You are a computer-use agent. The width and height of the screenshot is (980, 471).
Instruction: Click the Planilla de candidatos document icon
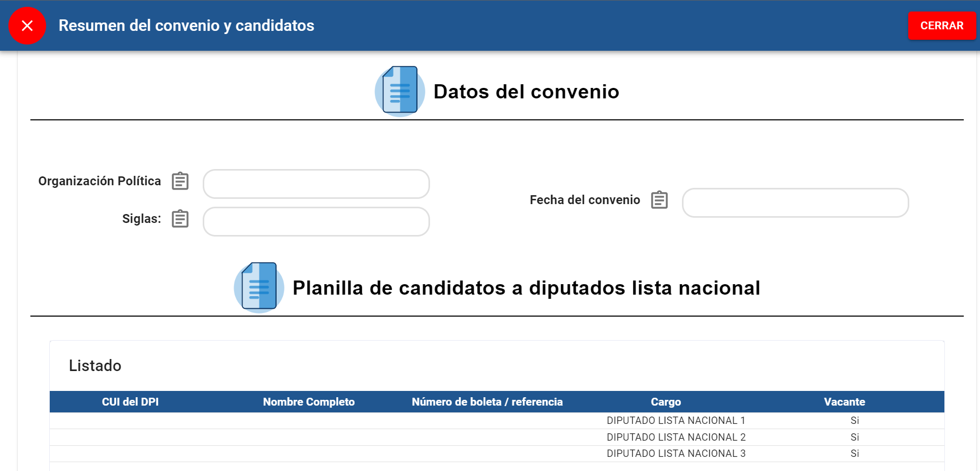coord(259,287)
